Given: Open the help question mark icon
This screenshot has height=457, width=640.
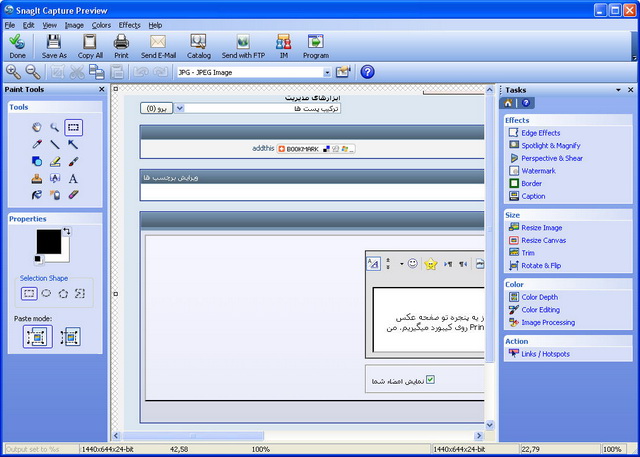Looking at the screenshot, I should click(x=367, y=72).
